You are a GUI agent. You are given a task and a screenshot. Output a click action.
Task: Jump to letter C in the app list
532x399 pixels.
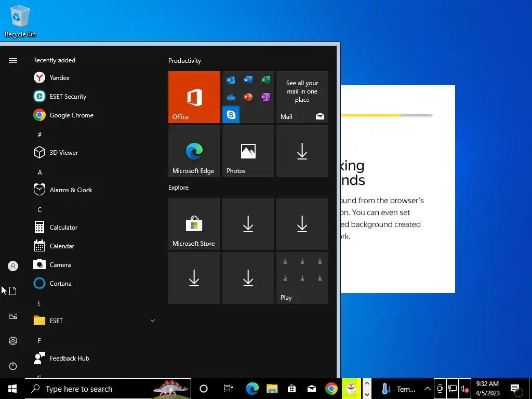coord(39,210)
